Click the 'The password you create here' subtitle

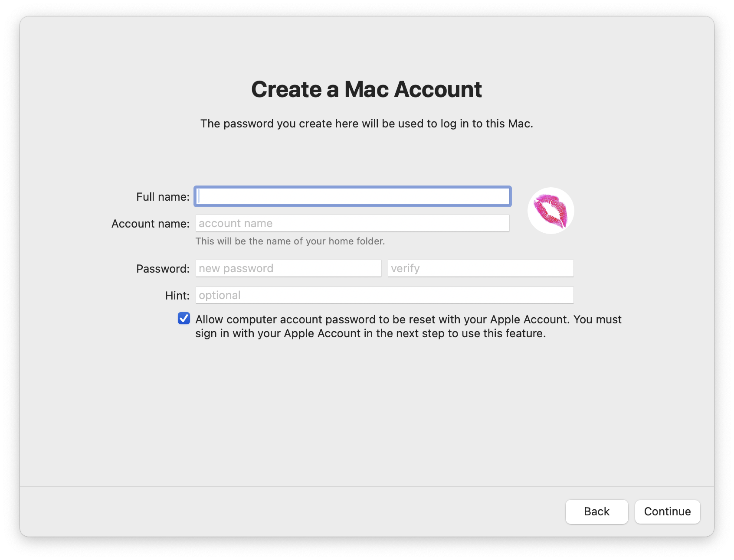[x=367, y=124]
